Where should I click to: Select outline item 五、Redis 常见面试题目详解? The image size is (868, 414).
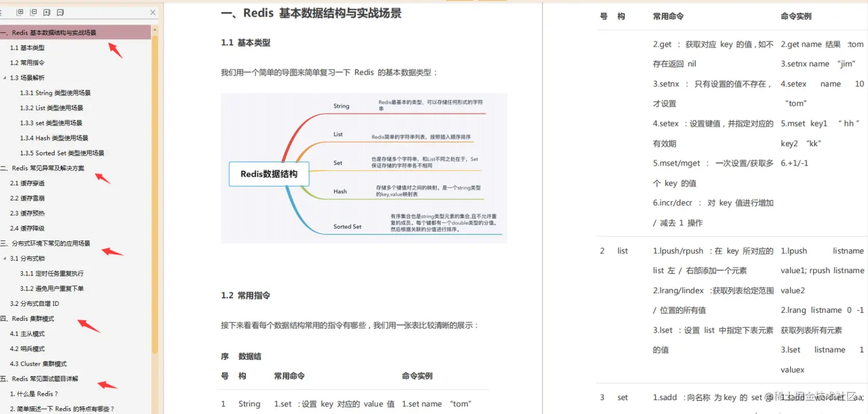[x=40, y=379]
